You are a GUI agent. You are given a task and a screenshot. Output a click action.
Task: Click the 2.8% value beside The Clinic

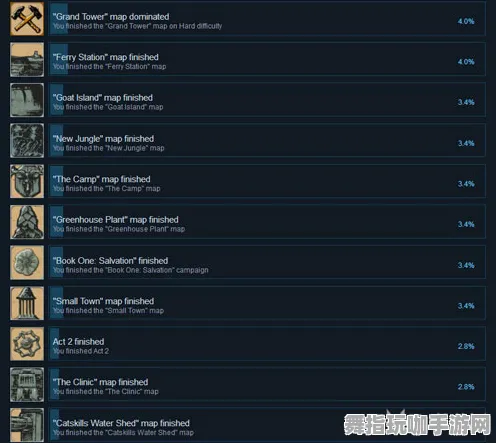pyautogui.click(x=466, y=387)
